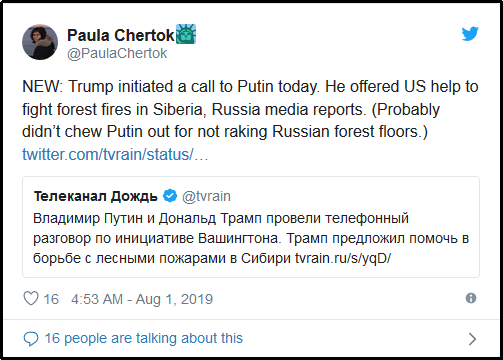Screen dimensions: 503x360
Task: Like the tweet with heart icon
Action: coord(31,298)
